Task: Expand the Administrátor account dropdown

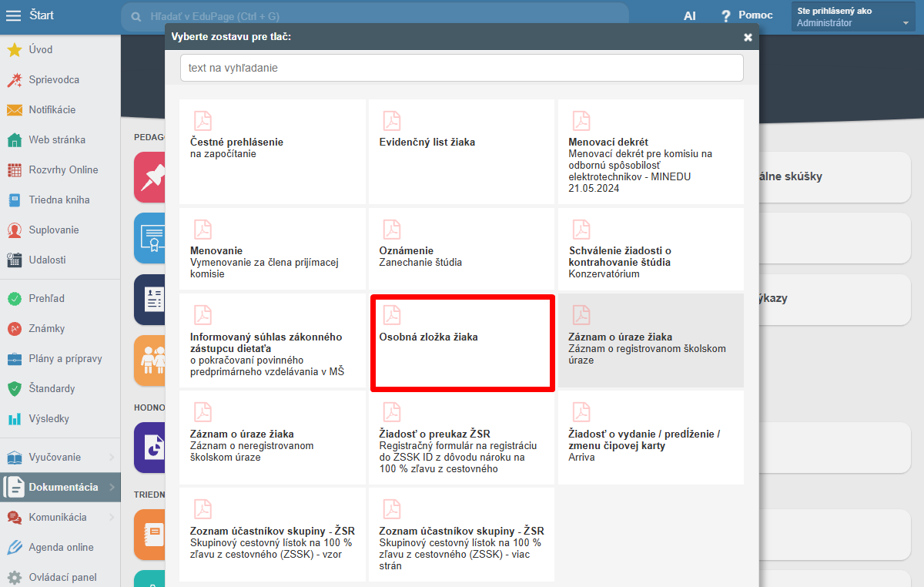Action: tap(854, 17)
